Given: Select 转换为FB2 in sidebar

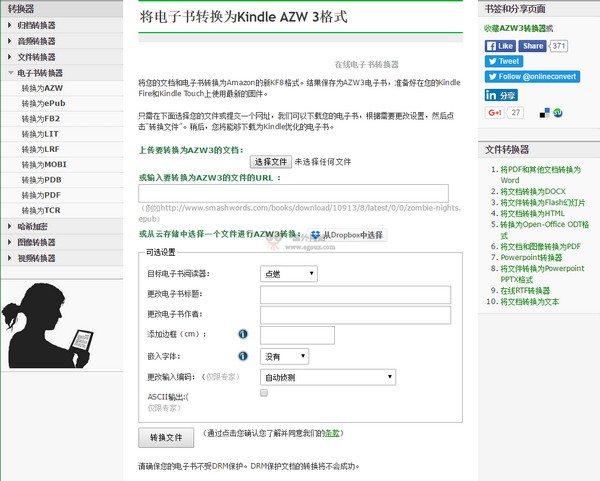Looking at the screenshot, I should (41, 119).
